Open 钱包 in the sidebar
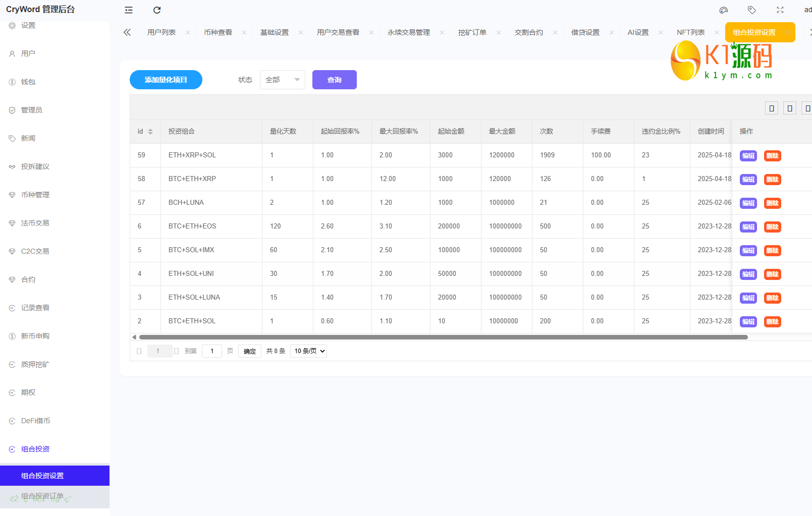Viewport: 812px width, 516px height. click(x=55, y=82)
